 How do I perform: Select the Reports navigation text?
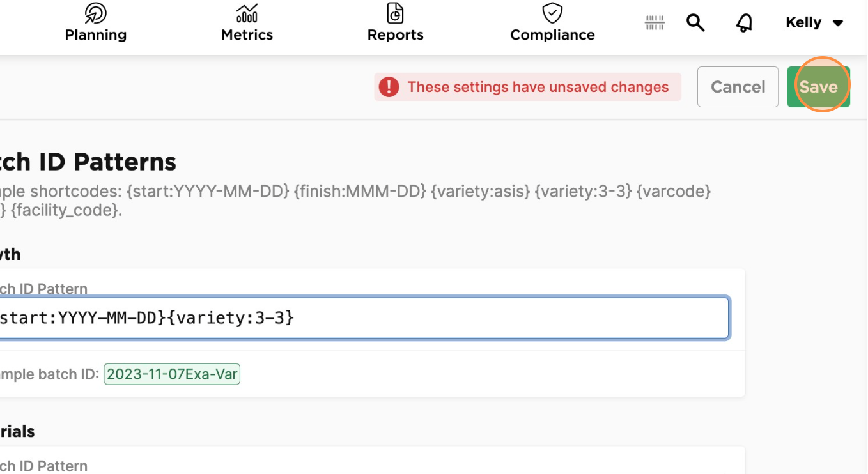point(396,34)
